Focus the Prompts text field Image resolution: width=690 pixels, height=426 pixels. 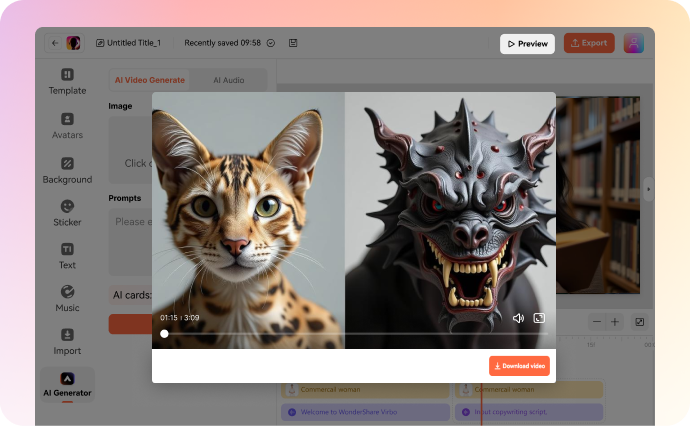click(131, 242)
